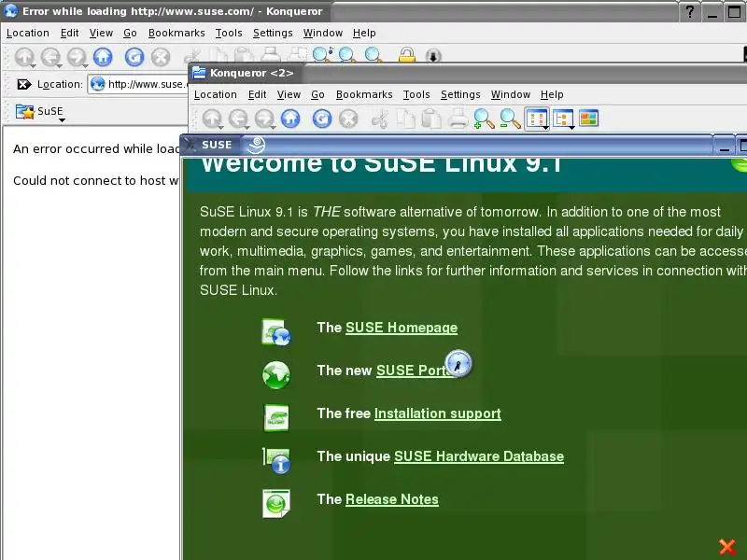Image resolution: width=747 pixels, height=560 pixels.
Task: Open the Help menu in main Konqueror window
Action: (364, 33)
